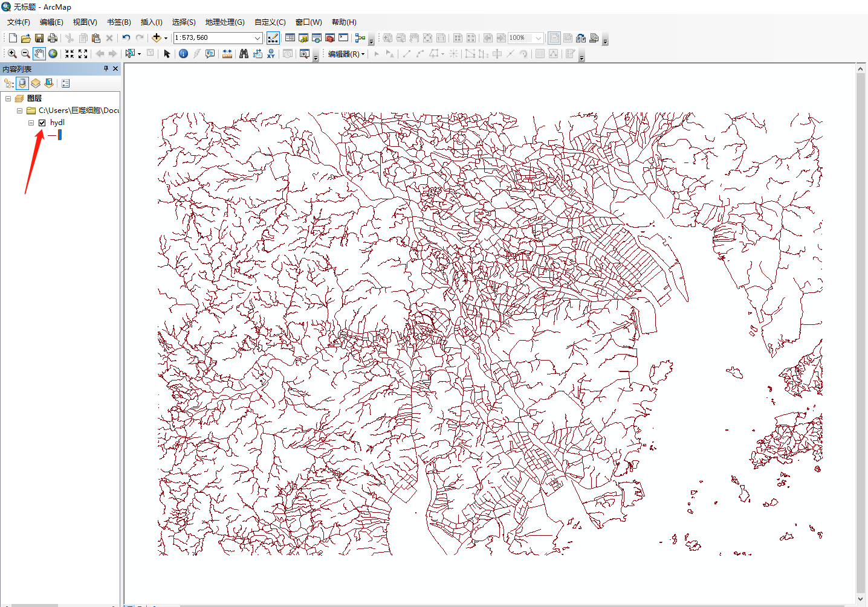868x607 pixels.
Task: Select the Identify tool
Action: 183,53
